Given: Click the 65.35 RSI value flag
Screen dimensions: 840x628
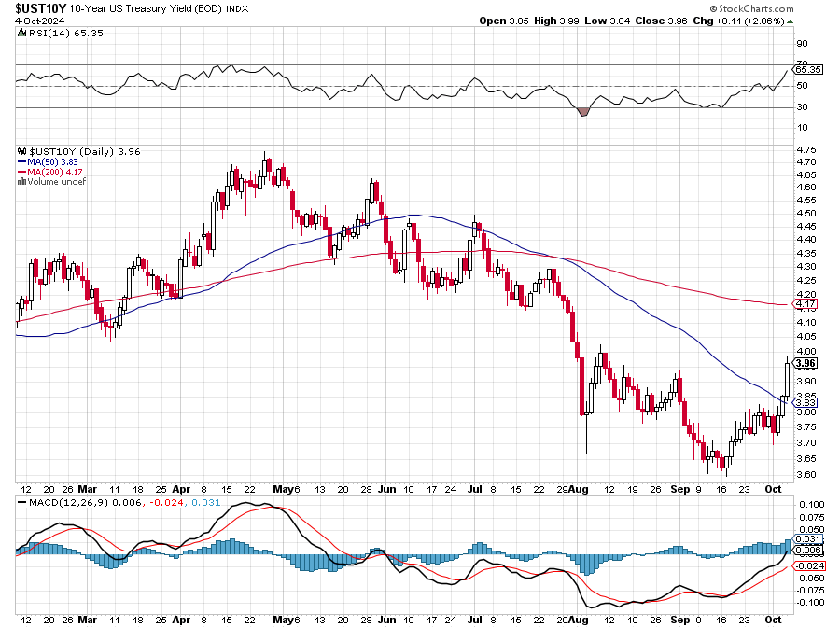Looking at the screenshot, I should point(807,69).
